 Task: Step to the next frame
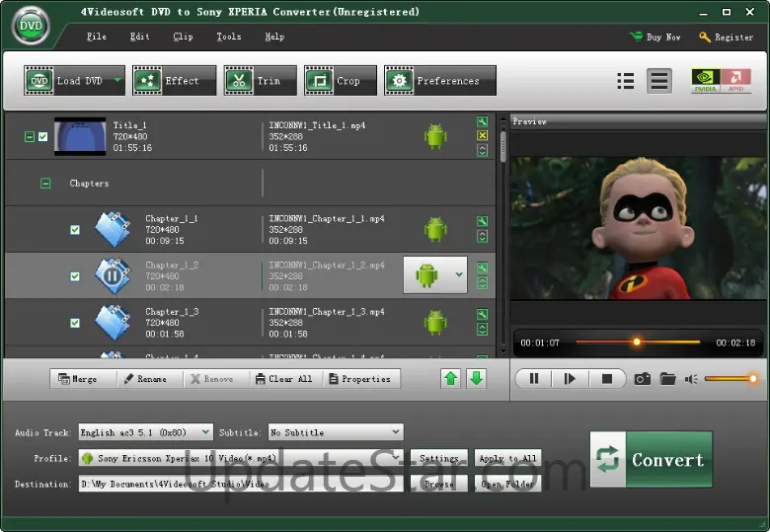(x=570, y=378)
